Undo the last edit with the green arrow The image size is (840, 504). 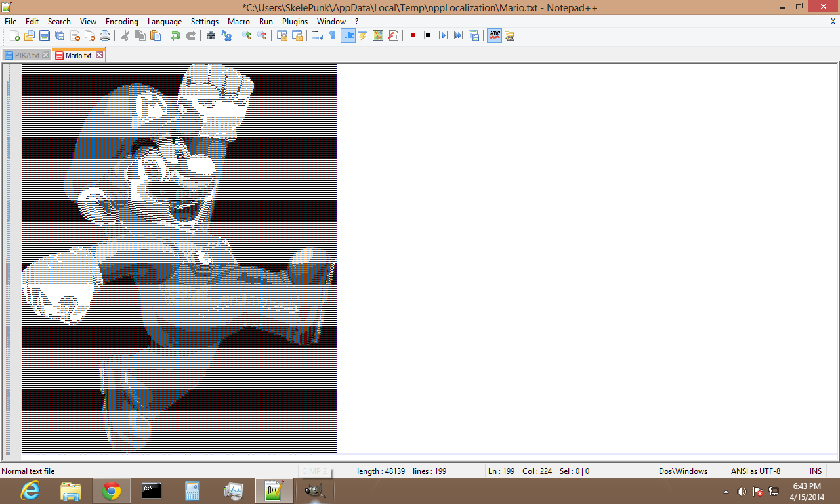175,35
